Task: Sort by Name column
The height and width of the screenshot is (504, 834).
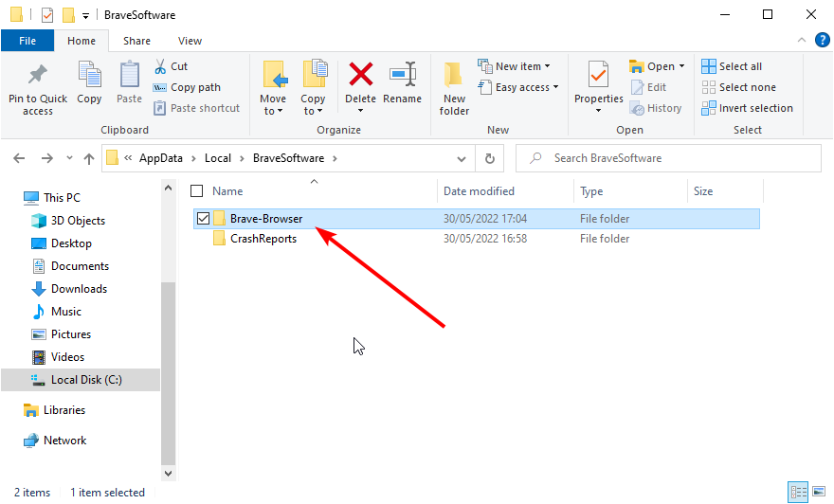Action: point(227,191)
